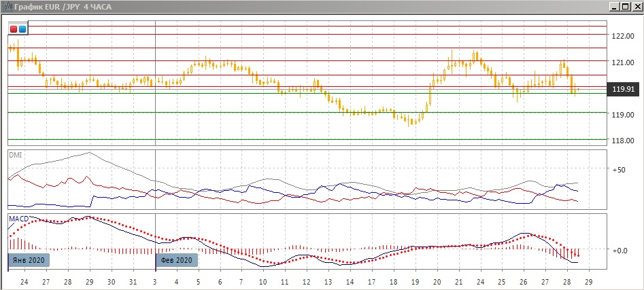Click the +0.0 level on MACD scale
This screenshot has height=290, width=644.
(620, 251)
